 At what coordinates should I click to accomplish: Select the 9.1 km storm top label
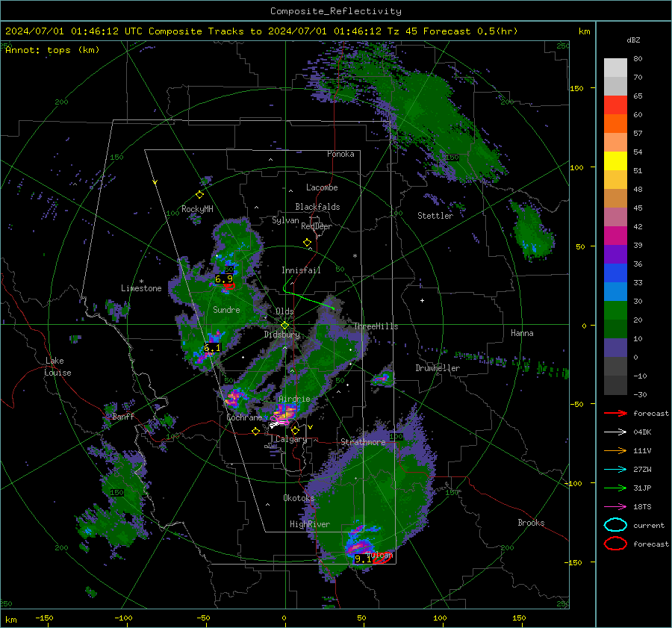click(x=363, y=559)
